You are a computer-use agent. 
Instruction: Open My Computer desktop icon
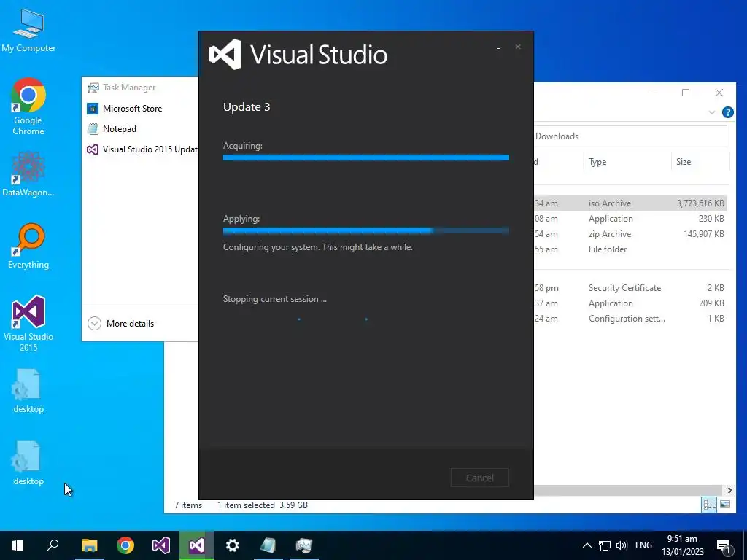tap(28, 31)
